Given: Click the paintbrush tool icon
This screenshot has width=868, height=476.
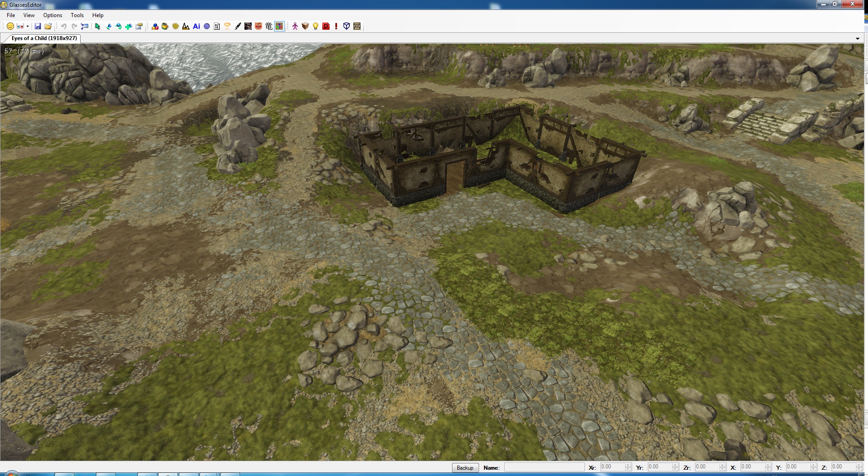Looking at the screenshot, I should [238, 27].
